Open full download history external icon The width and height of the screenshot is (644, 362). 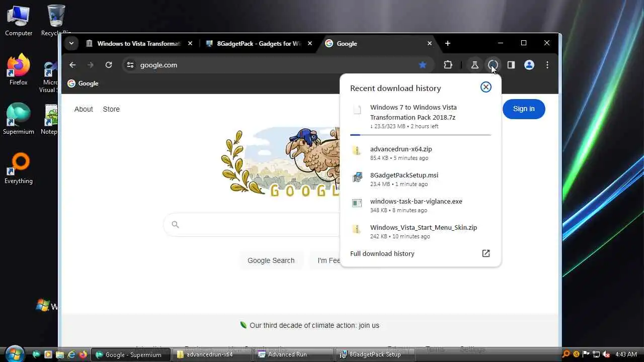pyautogui.click(x=486, y=253)
